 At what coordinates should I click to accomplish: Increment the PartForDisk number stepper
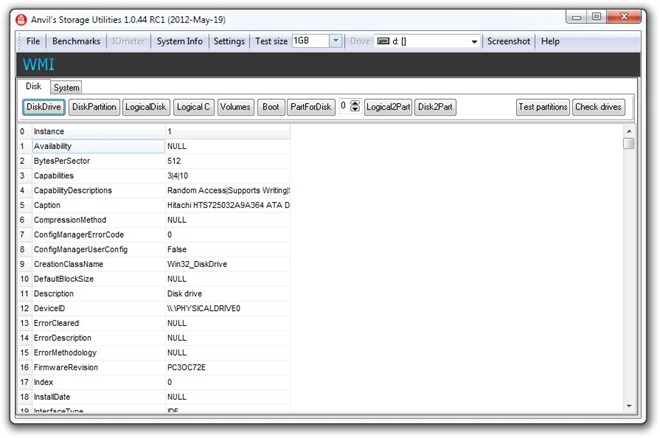coord(355,103)
